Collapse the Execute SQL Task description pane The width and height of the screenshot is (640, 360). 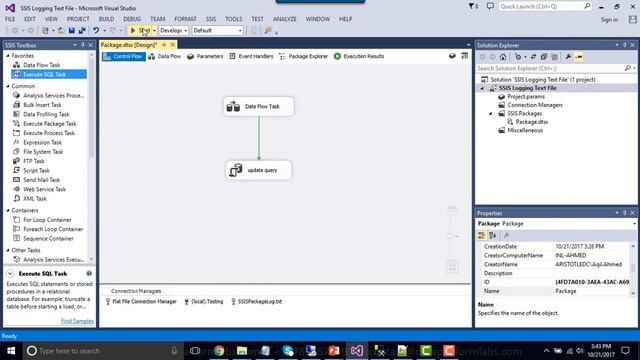tap(10, 274)
